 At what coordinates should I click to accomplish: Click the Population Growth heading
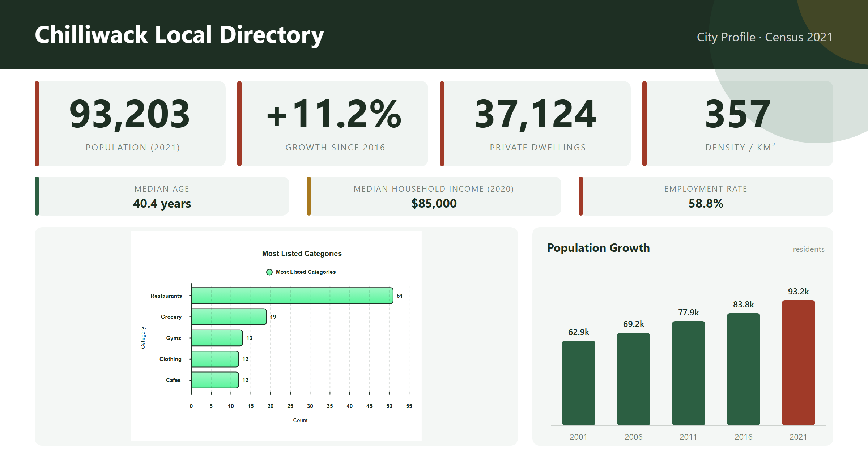(x=598, y=248)
